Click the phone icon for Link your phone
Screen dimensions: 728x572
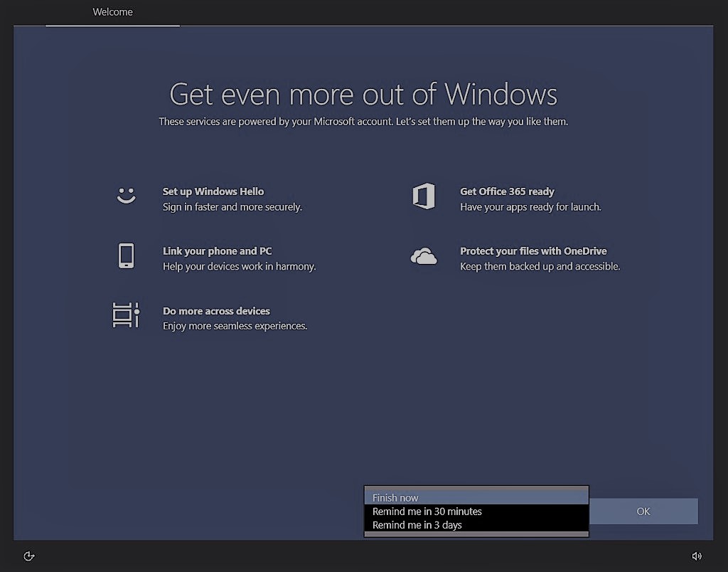[127, 255]
